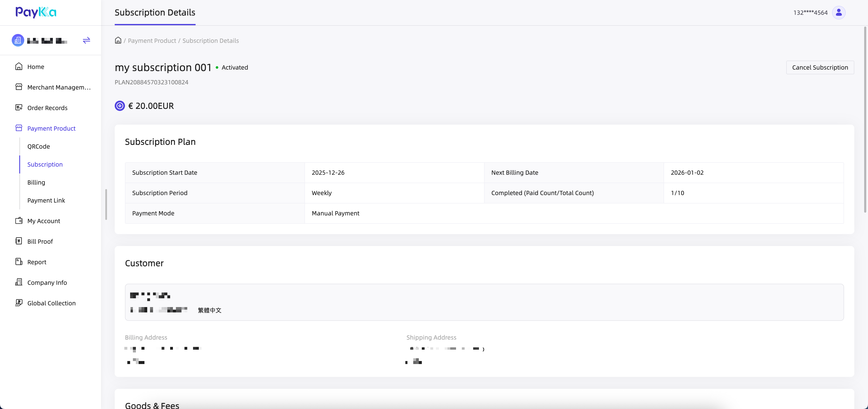Click the Merchant Management store icon
This screenshot has height=409, width=868.
[x=19, y=87]
